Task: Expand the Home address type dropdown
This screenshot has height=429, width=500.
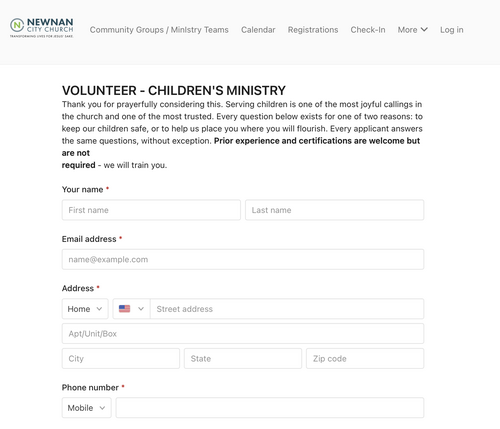Action: coord(85,309)
